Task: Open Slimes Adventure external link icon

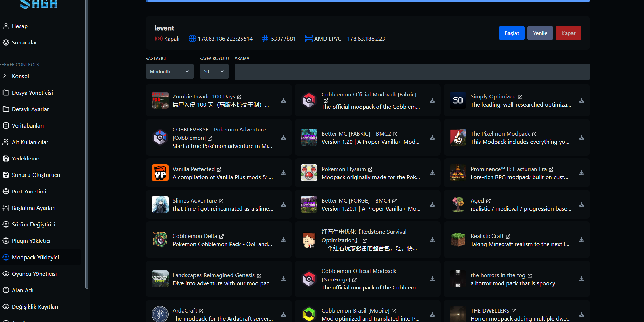Action: 221,201
